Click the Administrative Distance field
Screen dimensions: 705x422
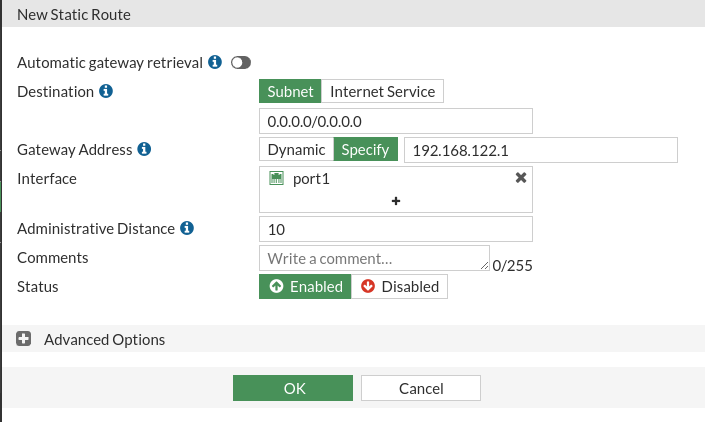(x=396, y=229)
